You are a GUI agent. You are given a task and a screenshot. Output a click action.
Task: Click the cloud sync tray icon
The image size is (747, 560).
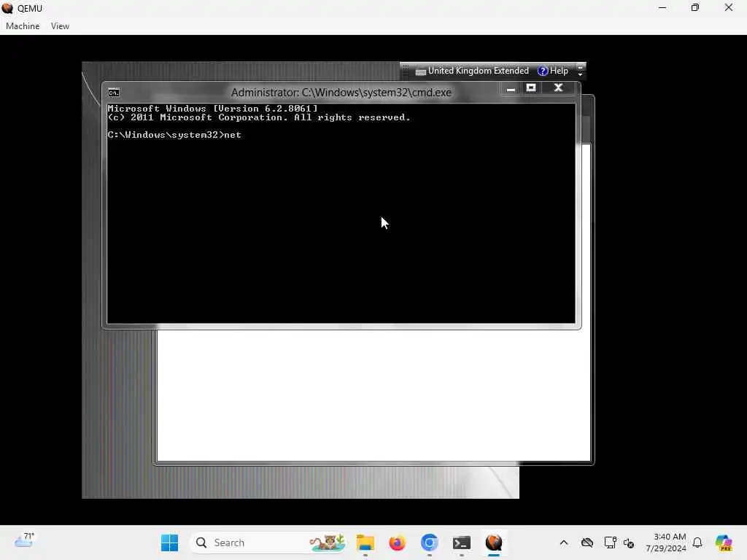point(587,542)
